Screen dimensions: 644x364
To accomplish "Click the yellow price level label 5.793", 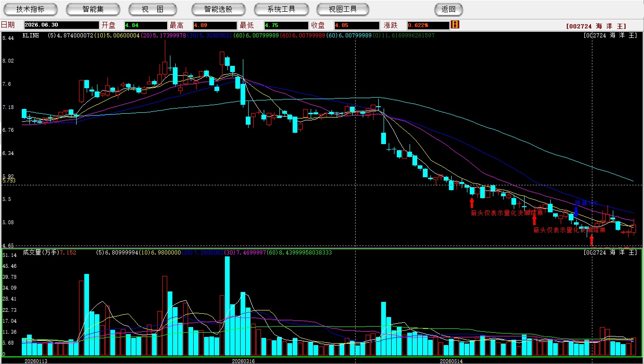I will click(9, 181).
